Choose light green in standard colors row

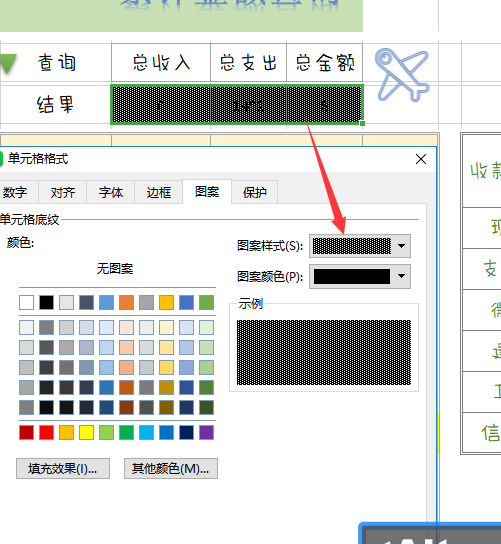click(x=107, y=433)
